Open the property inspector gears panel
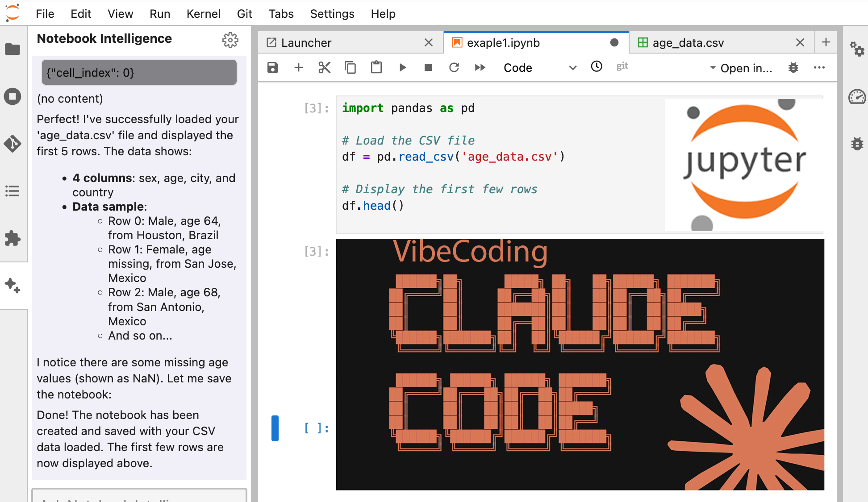This screenshot has height=502, width=868. click(858, 50)
